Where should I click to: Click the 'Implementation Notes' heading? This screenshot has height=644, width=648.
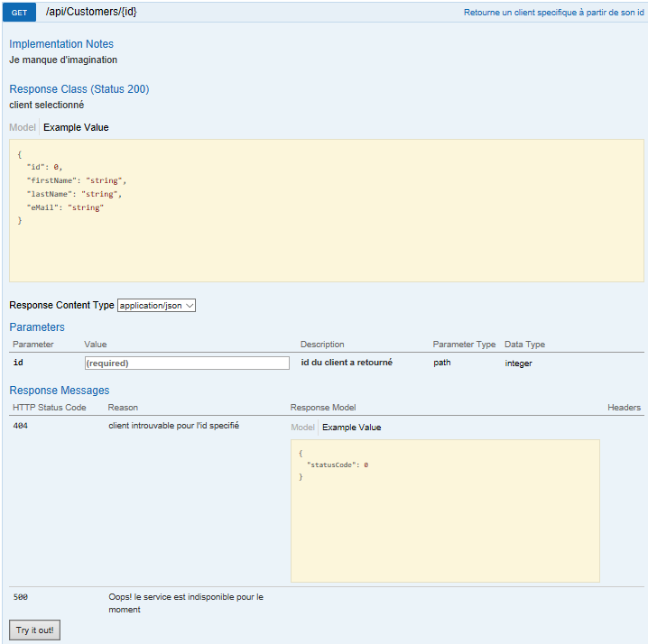coord(61,44)
